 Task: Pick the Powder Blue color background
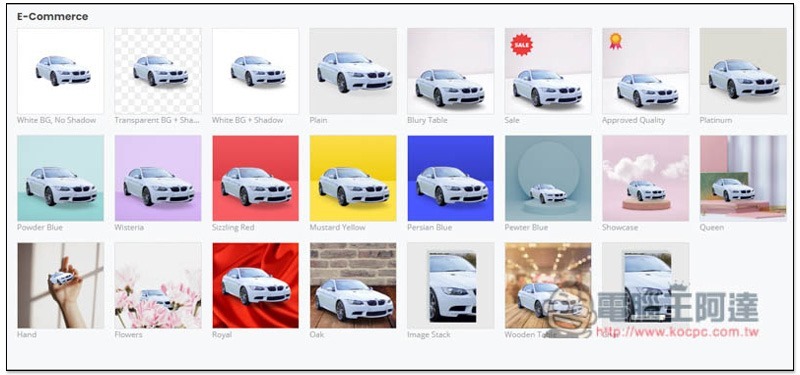click(x=60, y=178)
